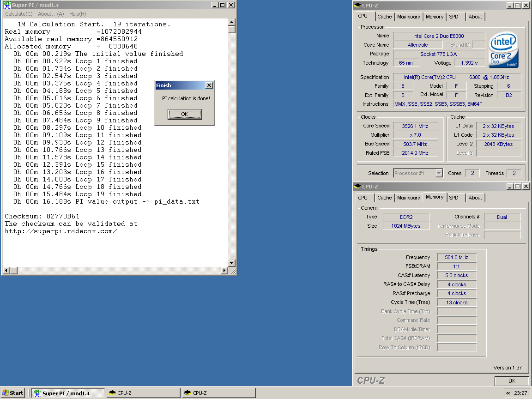This screenshot has height=399, width=532.
Task: Click the Super PI horizontal scrollbar right arrow
Action: pyautogui.click(x=224, y=271)
